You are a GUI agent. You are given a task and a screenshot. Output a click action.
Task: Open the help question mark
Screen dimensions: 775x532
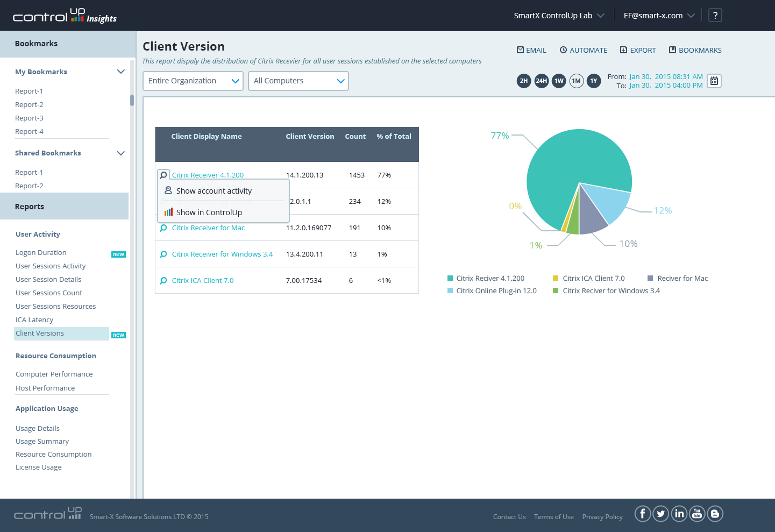point(715,16)
